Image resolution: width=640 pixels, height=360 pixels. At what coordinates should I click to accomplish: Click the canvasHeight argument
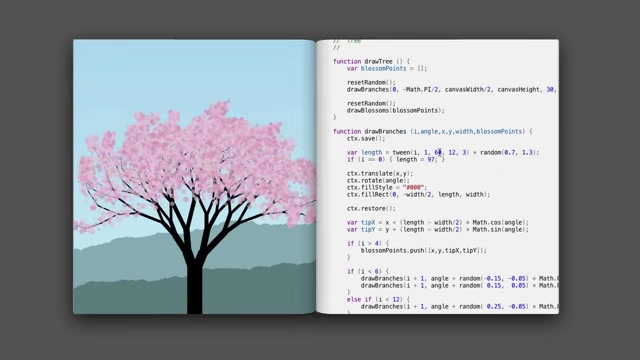click(518, 89)
